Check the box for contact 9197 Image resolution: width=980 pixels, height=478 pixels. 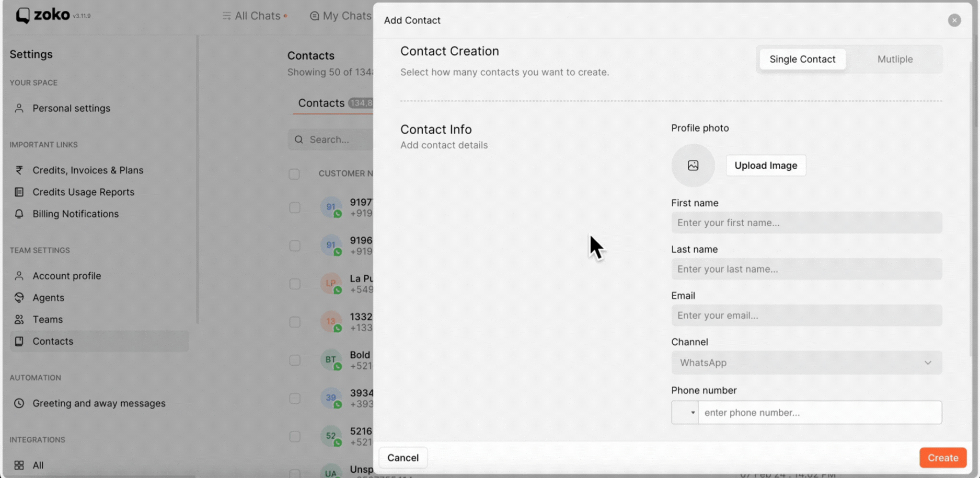pos(295,207)
